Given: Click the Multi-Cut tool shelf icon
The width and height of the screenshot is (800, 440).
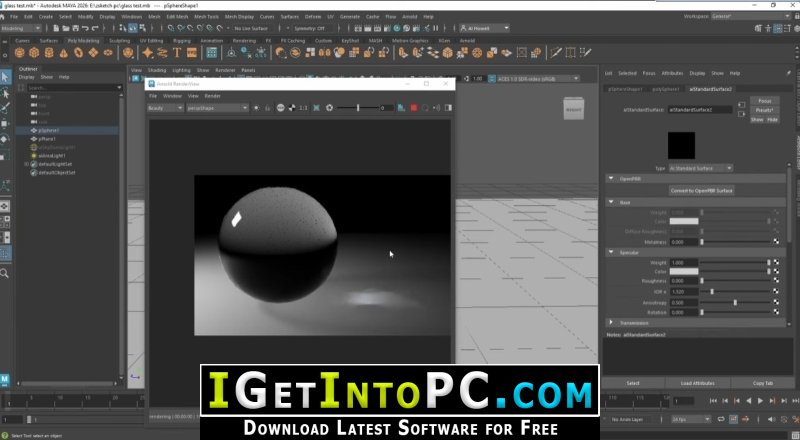Looking at the screenshot, I should point(556,53).
